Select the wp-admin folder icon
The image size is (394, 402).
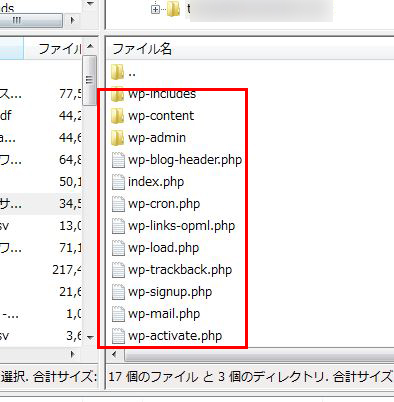click(x=117, y=138)
